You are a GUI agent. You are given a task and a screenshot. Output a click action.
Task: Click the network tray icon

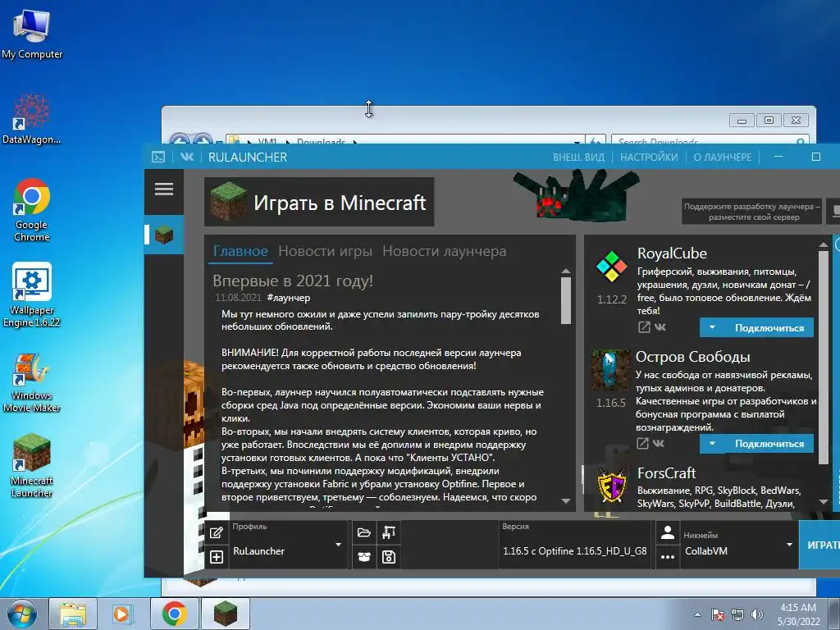(737, 614)
